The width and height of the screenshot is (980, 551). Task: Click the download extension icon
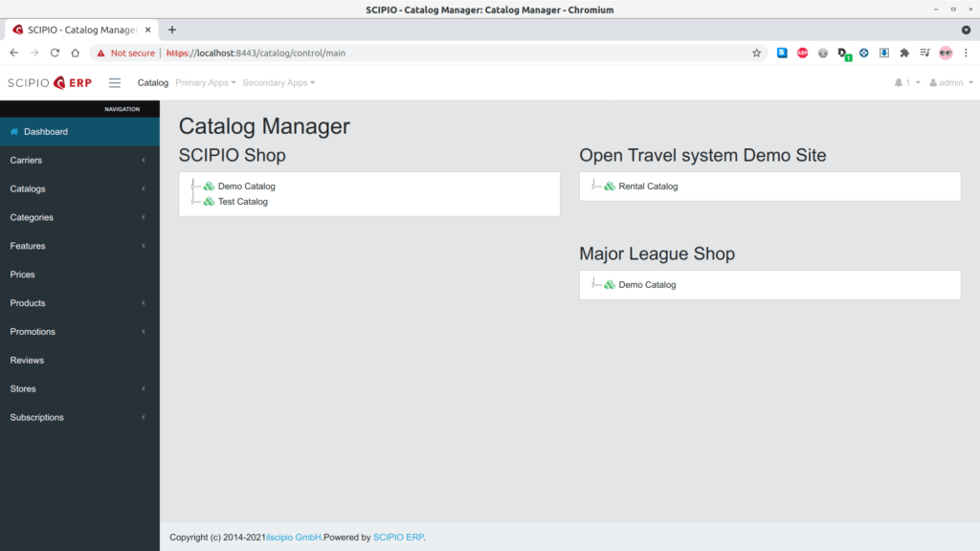coord(883,54)
